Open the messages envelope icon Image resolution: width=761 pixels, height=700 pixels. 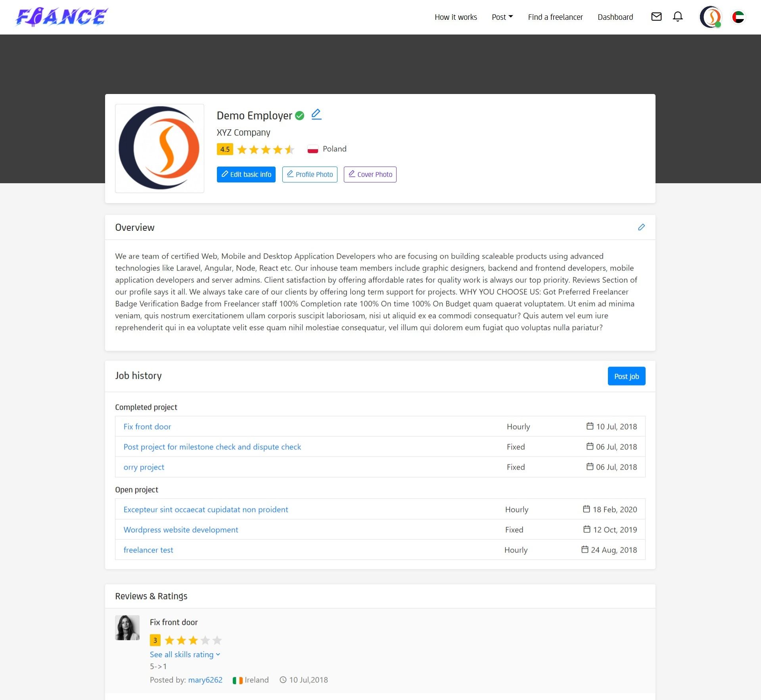[x=656, y=17]
